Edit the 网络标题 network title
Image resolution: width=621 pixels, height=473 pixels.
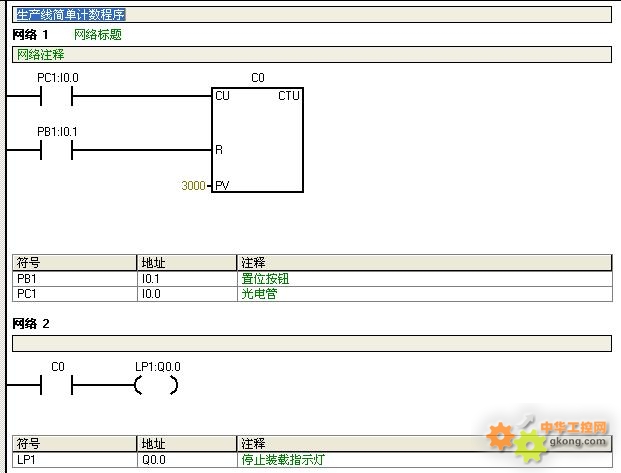[x=97, y=35]
